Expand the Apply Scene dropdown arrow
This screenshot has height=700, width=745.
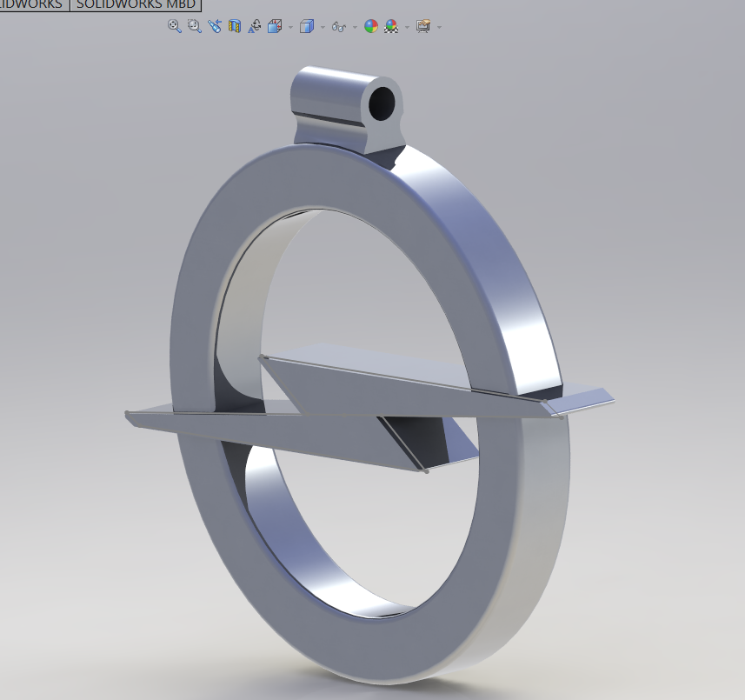pos(407,27)
